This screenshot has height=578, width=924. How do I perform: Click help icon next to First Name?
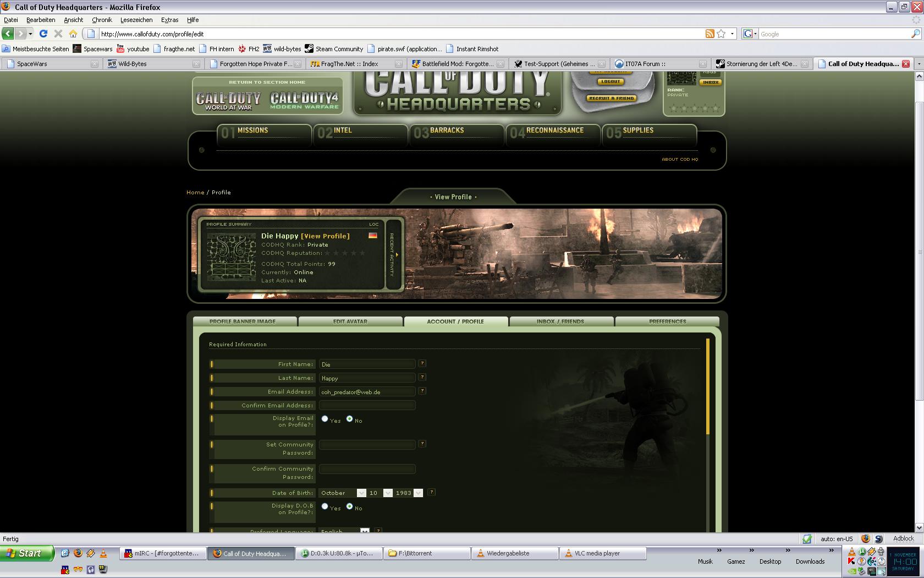point(422,363)
